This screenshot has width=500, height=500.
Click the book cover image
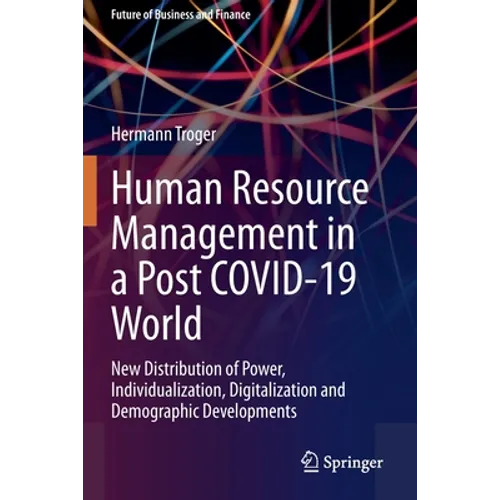point(250,250)
